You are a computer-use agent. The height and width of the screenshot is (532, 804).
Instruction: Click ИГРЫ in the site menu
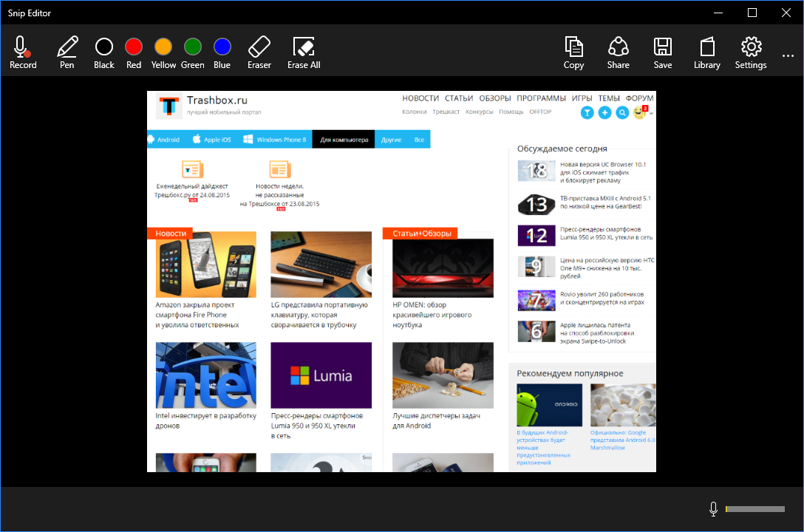point(582,98)
